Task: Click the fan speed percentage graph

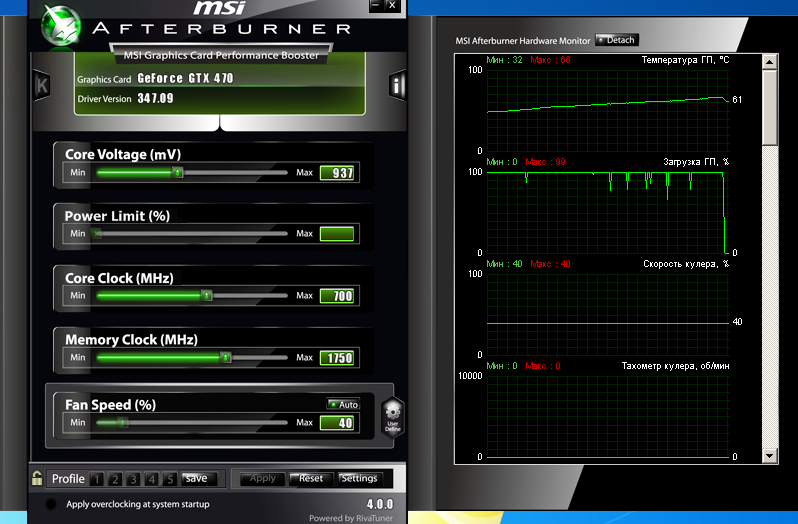Action: 608,314
